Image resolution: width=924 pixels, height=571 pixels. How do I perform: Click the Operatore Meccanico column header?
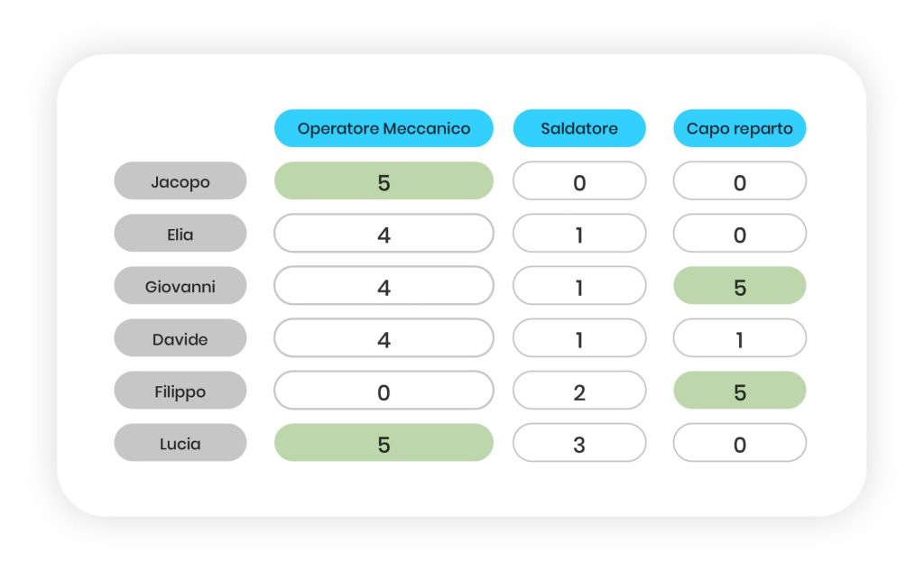pos(383,128)
